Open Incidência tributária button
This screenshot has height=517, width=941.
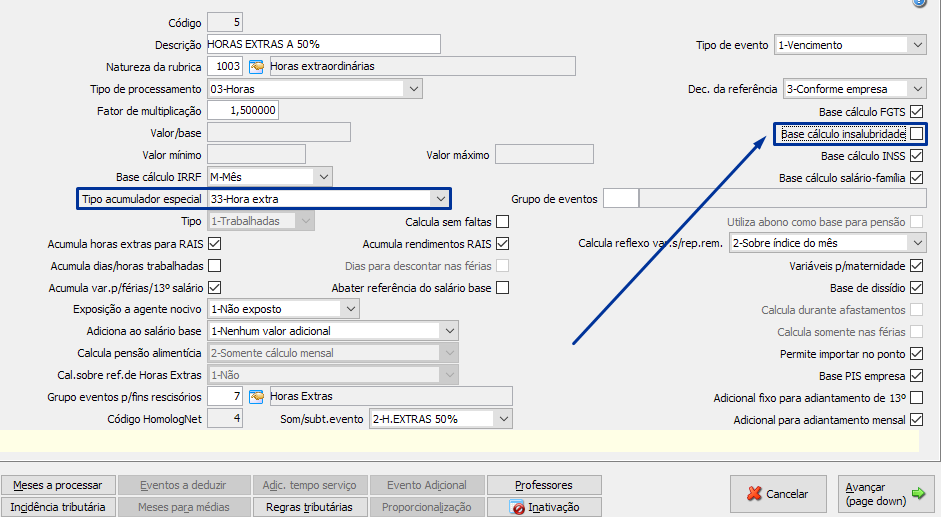(58, 507)
